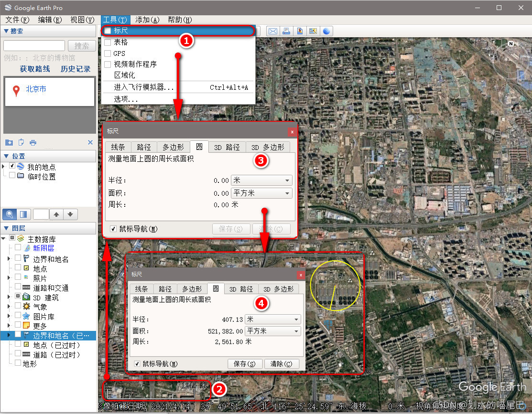Click the sun icon of 气象
Viewport: 532px width, 414px height.
pos(26,307)
